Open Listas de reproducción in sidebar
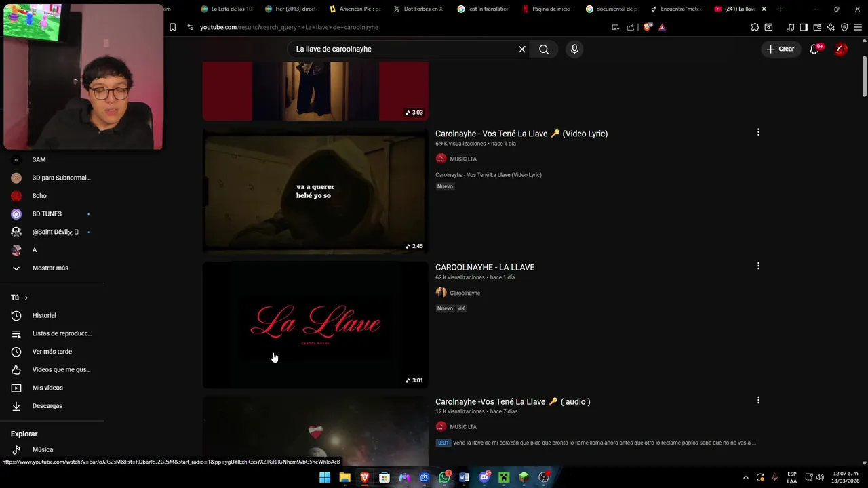The height and width of the screenshot is (488, 868). tap(62, 333)
